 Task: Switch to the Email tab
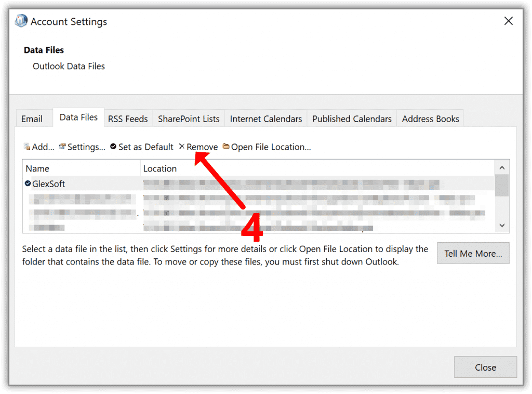click(32, 119)
